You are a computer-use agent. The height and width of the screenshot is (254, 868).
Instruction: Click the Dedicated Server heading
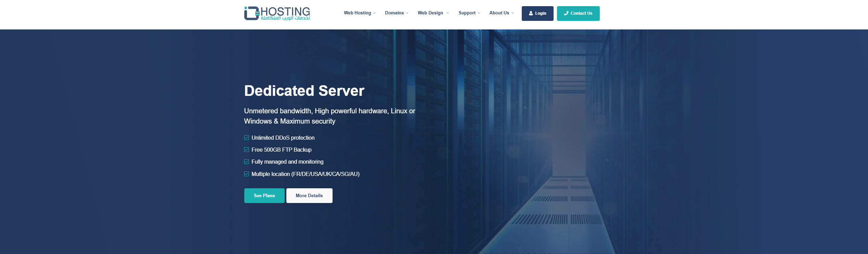304,91
